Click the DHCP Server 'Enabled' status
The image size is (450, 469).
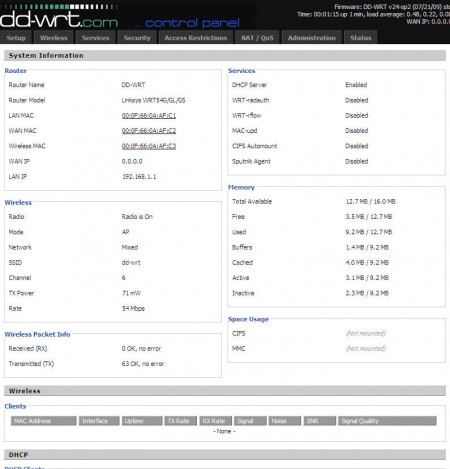356,85
